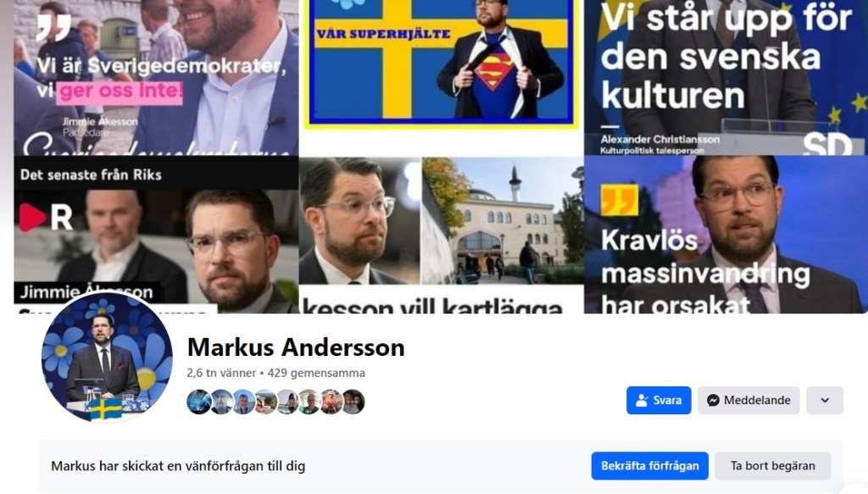Open the 429 gemensamma mutual friends link
The width and height of the screenshot is (868, 494).
tap(316, 373)
